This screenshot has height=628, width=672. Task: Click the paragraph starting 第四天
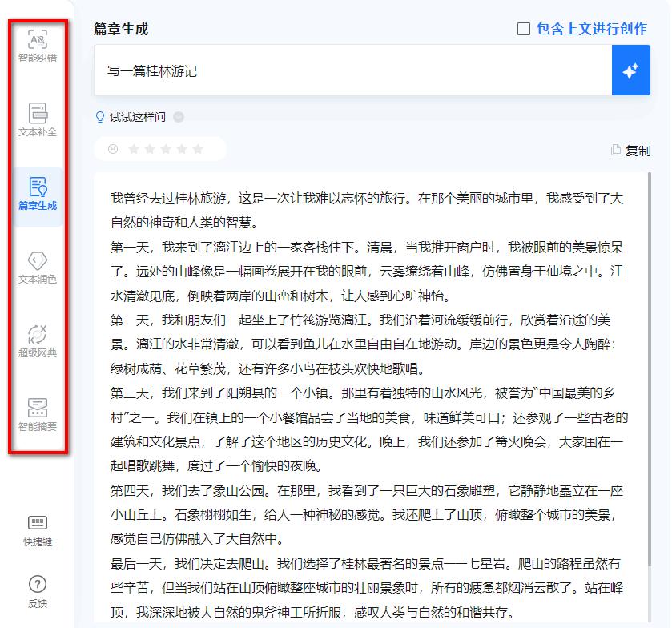[x=366, y=514]
